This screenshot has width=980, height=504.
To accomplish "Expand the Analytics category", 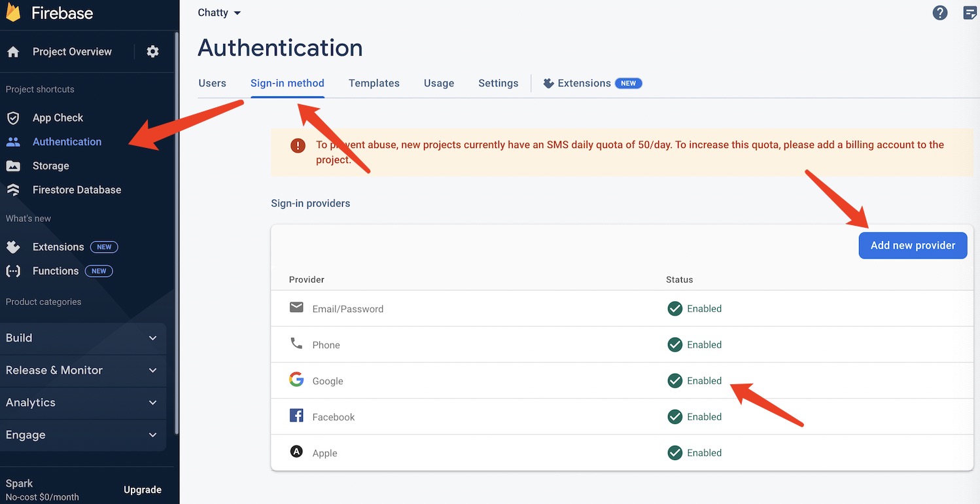I will (82, 403).
